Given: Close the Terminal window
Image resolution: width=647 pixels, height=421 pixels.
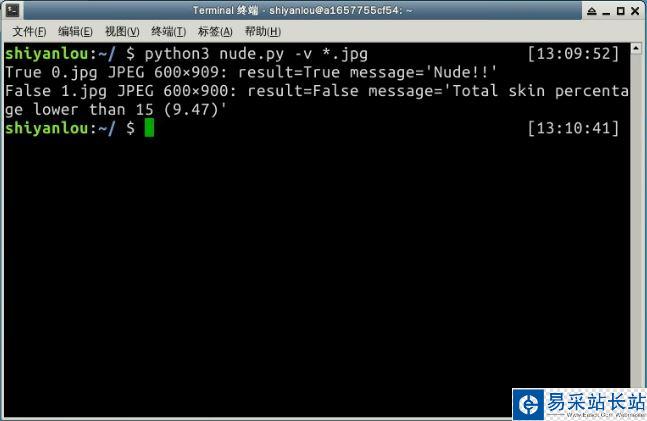Looking at the screenshot, I should pyautogui.click(x=635, y=11).
